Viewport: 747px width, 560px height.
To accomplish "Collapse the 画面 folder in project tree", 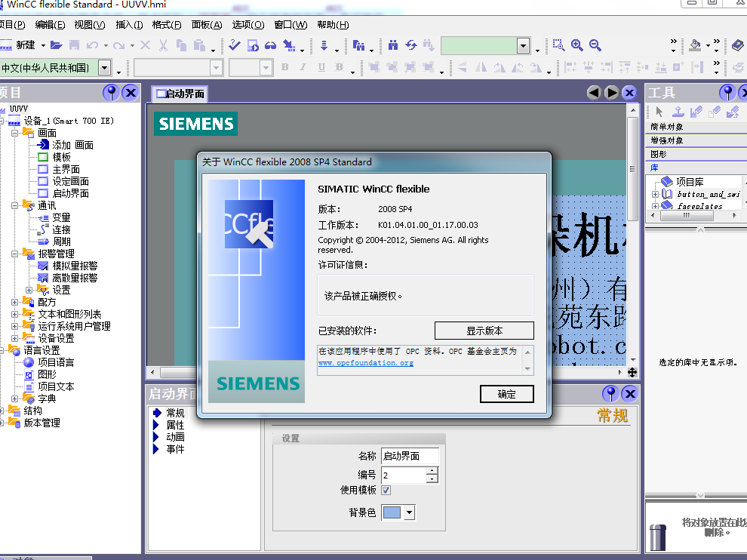I will tap(15, 133).
